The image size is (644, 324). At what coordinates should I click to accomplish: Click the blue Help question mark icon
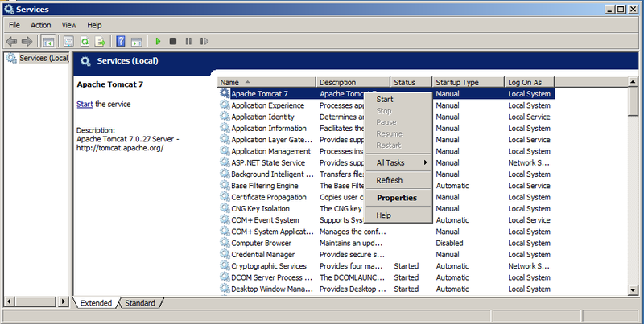[x=121, y=41]
